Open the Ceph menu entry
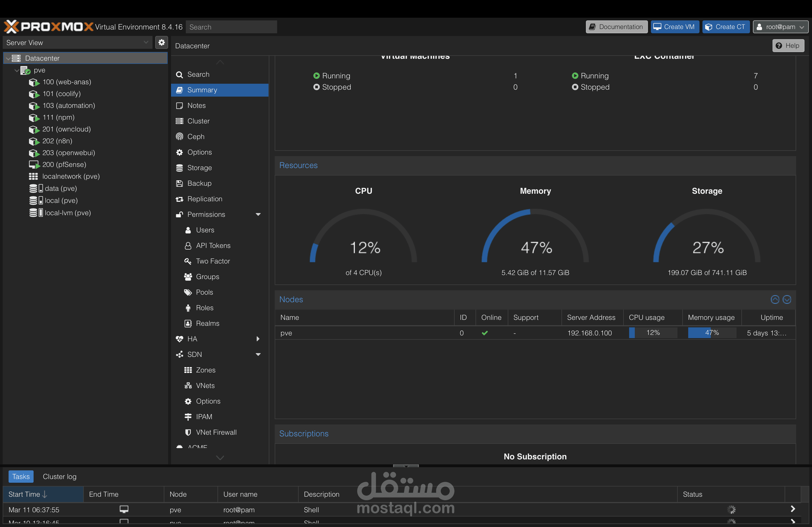812x527 pixels. click(196, 137)
